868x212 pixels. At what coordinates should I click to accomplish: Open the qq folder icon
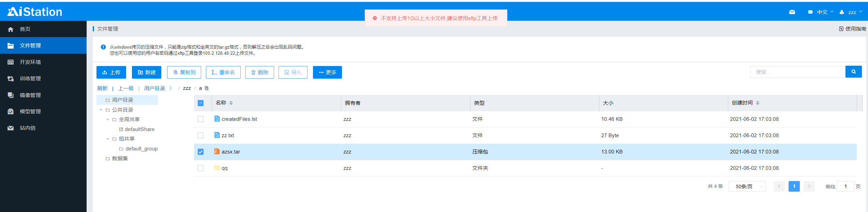pyautogui.click(x=217, y=168)
